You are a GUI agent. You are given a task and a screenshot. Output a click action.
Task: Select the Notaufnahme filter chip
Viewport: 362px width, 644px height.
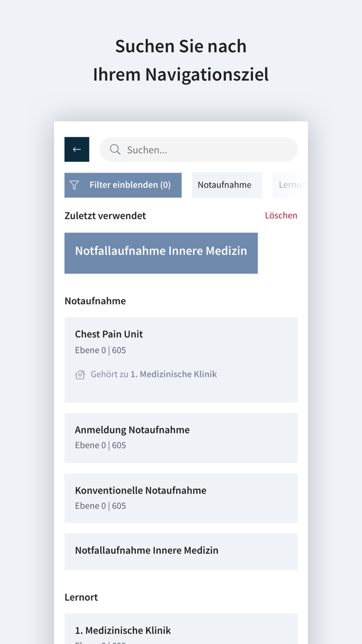[x=227, y=185]
